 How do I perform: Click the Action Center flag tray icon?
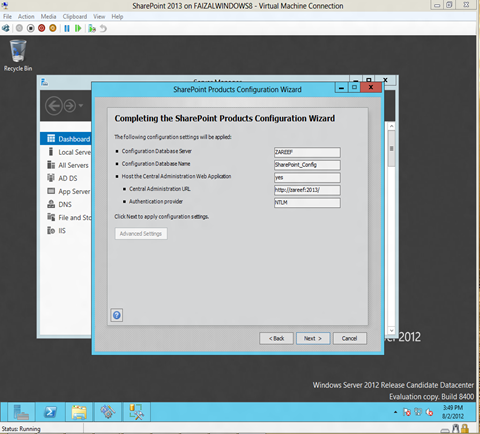(407, 412)
